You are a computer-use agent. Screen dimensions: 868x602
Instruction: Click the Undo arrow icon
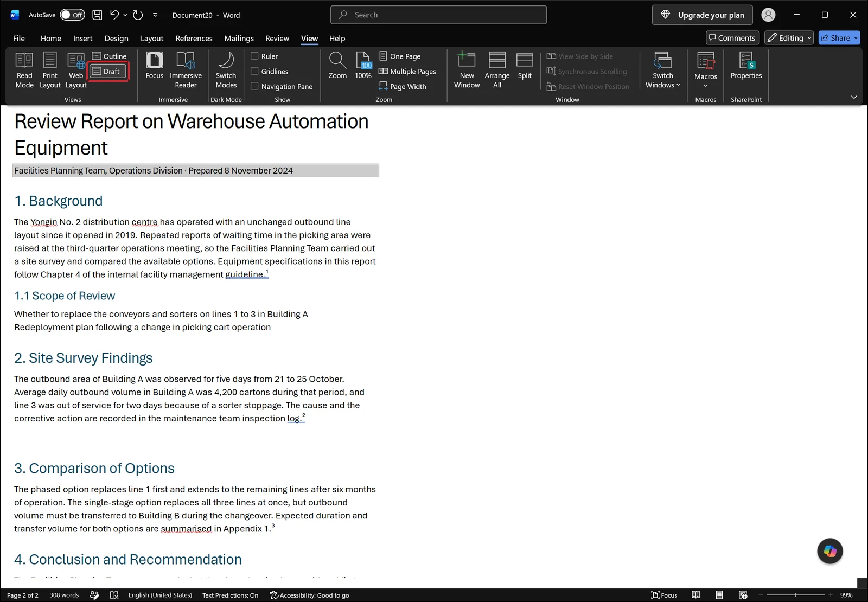click(x=114, y=15)
